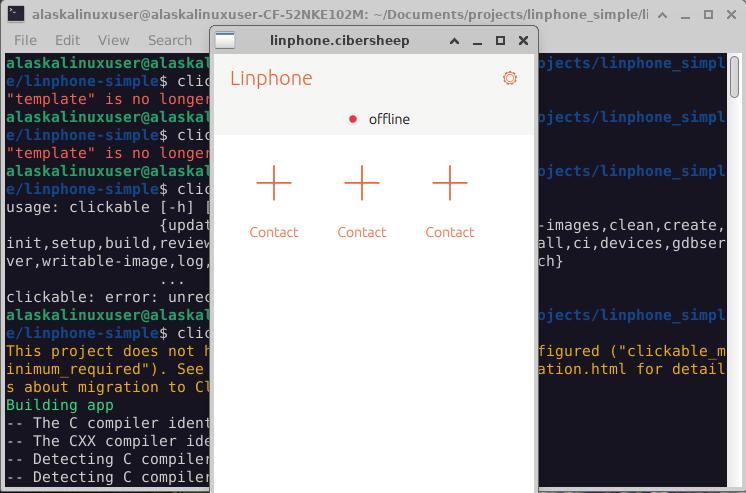Maximize the linphone.cibersheep window
Viewport: 746px width, 493px height.
point(500,41)
